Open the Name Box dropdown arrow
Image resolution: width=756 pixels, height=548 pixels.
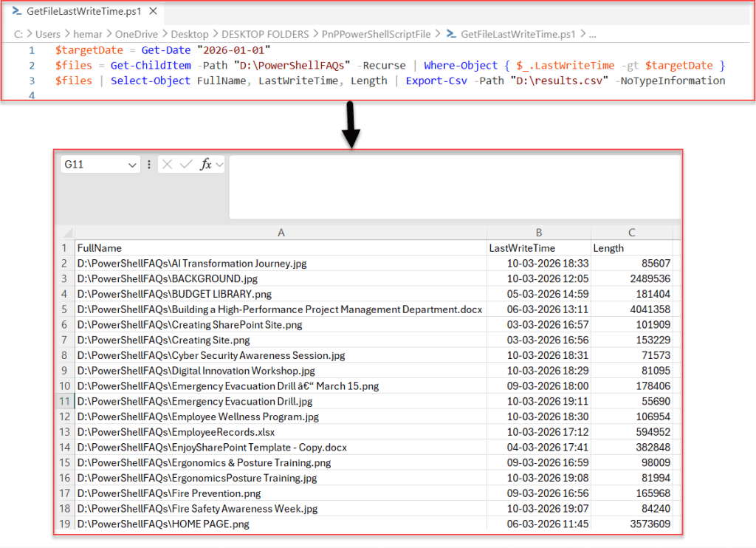click(132, 164)
